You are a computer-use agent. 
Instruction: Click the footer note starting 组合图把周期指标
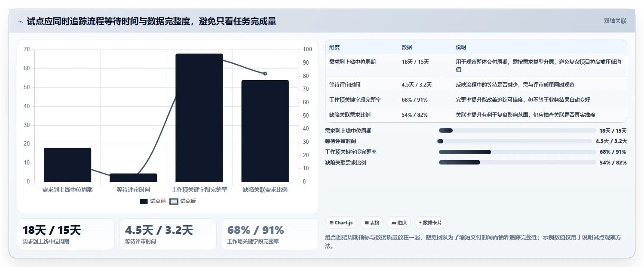[473, 242]
